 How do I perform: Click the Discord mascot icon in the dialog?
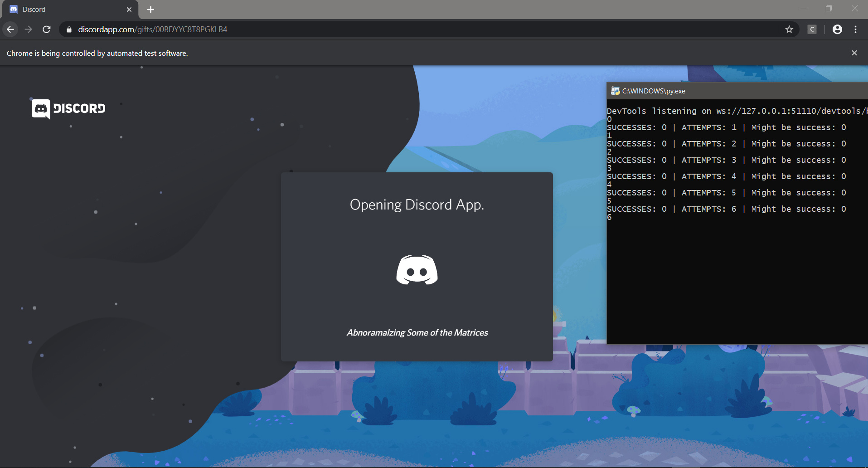417,270
